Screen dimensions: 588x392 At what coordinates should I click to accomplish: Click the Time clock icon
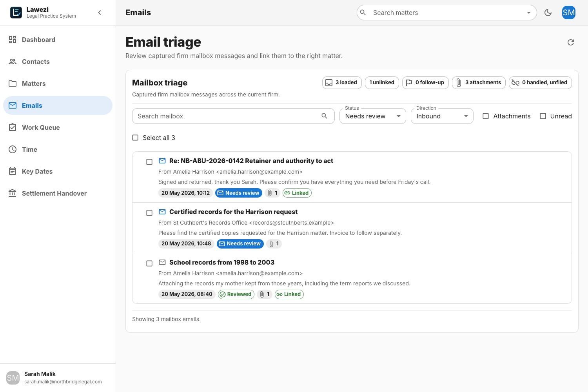pos(13,149)
